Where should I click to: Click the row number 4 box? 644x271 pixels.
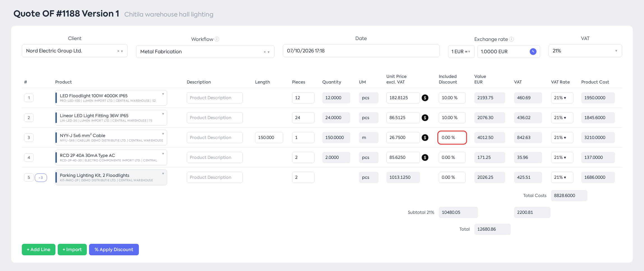pos(29,157)
